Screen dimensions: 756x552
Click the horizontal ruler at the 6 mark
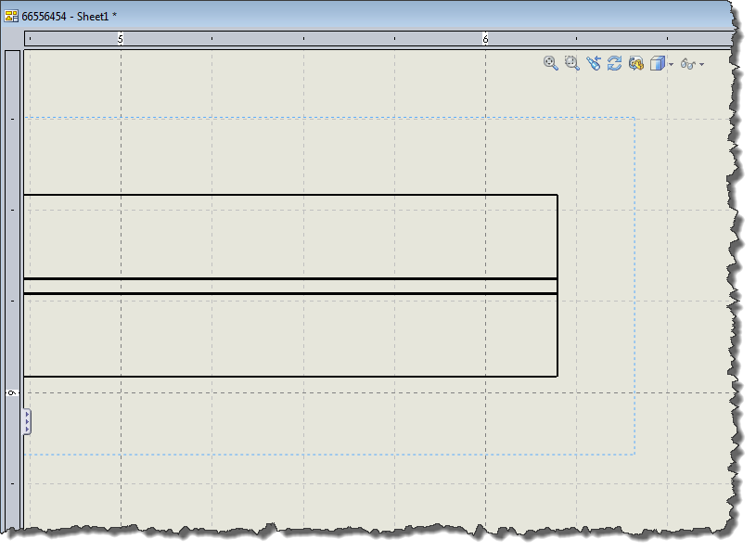click(484, 40)
